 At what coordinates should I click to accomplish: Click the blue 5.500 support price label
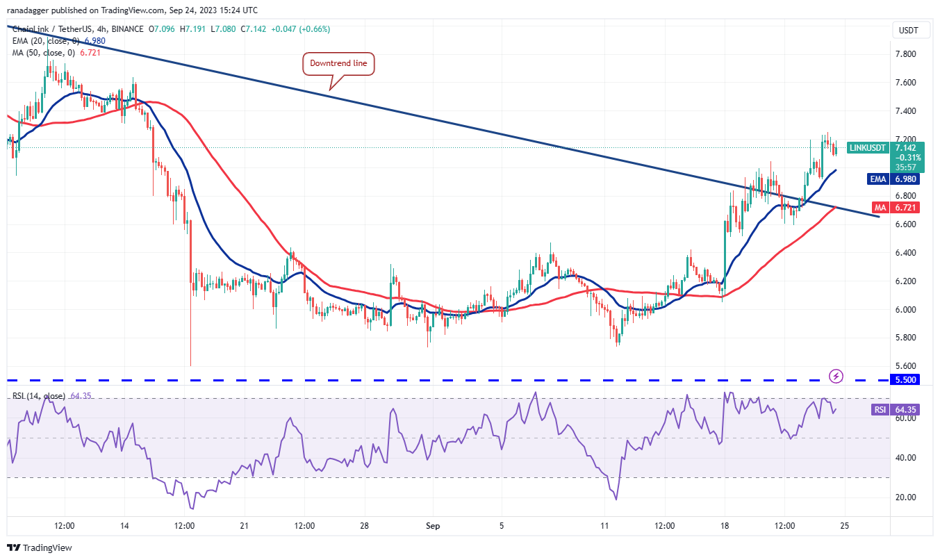[x=906, y=380]
